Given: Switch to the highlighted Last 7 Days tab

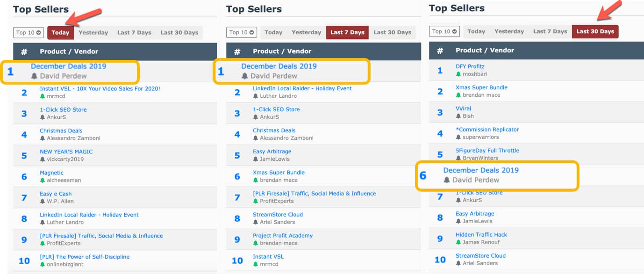Looking at the screenshot, I should pyautogui.click(x=347, y=33).
